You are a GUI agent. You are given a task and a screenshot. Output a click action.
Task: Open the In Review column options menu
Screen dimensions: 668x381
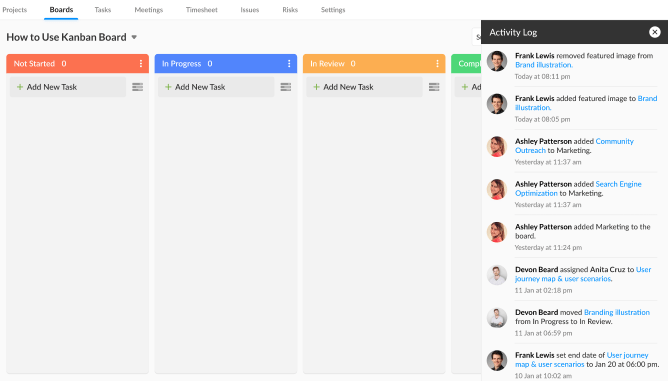click(437, 64)
